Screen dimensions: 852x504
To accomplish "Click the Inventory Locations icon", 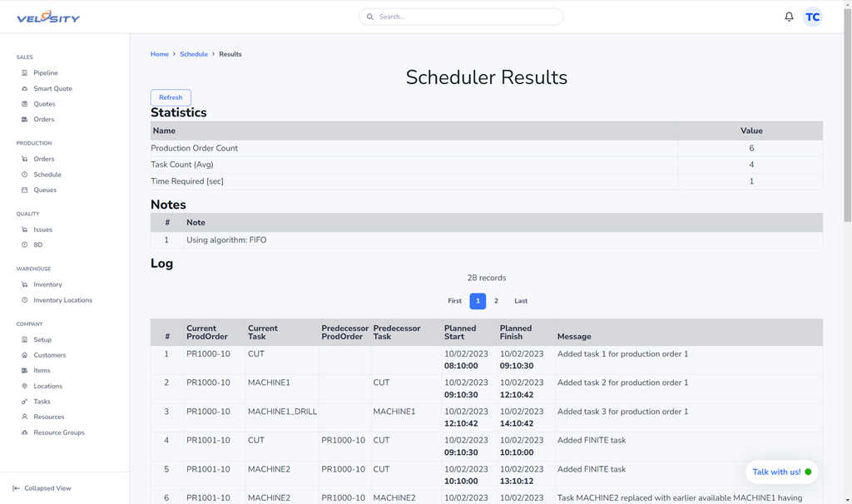I will click(x=24, y=300).
